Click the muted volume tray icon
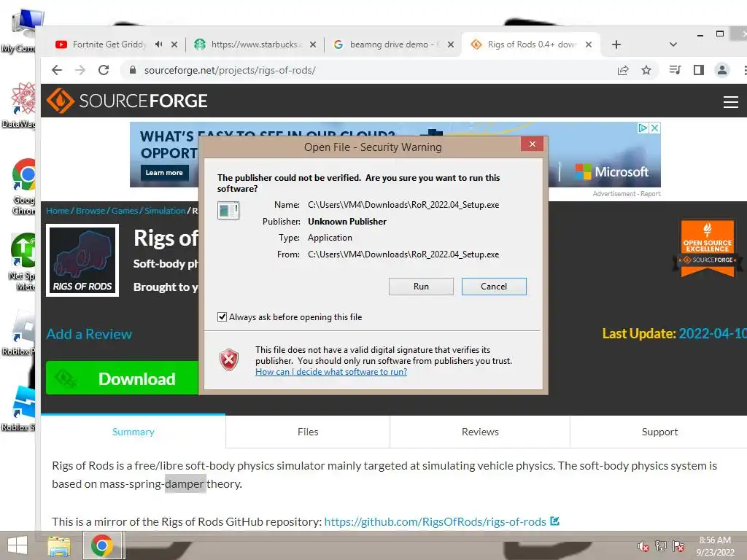The height and width of the screenshot is (560, 747). tap(643, 546)
